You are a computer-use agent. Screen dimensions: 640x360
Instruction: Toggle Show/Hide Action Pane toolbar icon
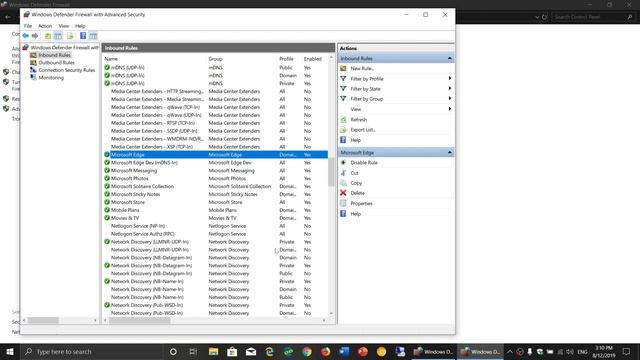[x=93, y=36]
